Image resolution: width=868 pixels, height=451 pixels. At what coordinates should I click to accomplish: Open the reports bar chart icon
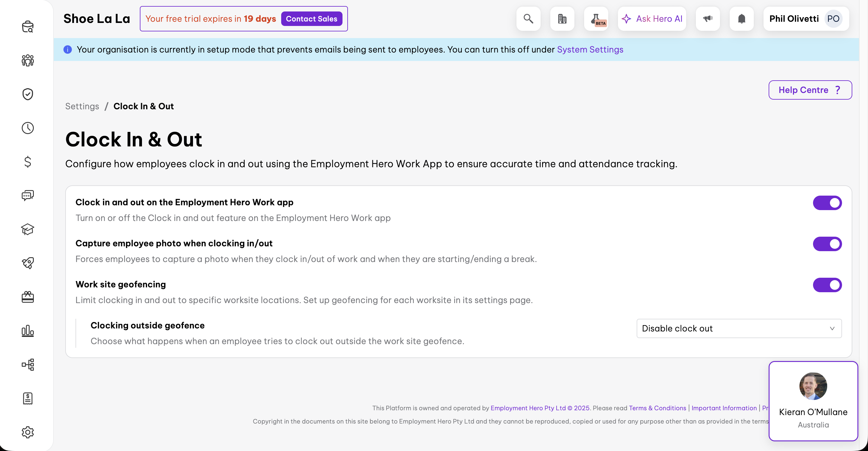click(27, 331)
